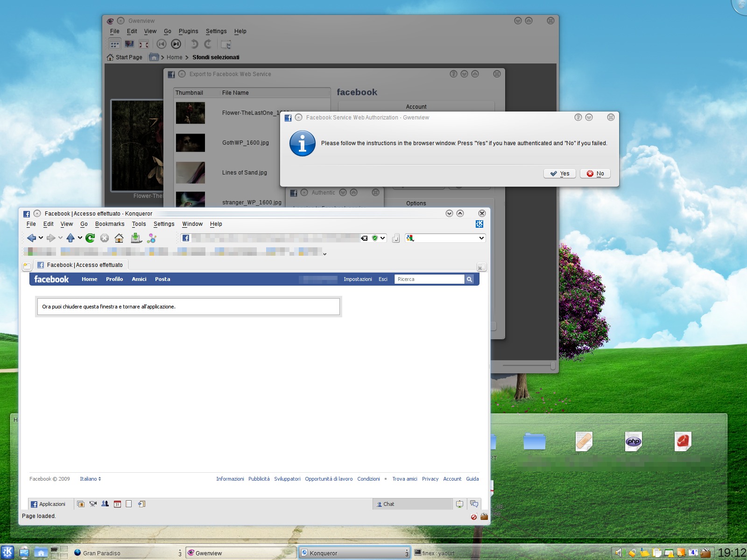Select the 'Facebook | Accesso effettuato' tab
747x560 pixels.
click(x=80, y=265)
